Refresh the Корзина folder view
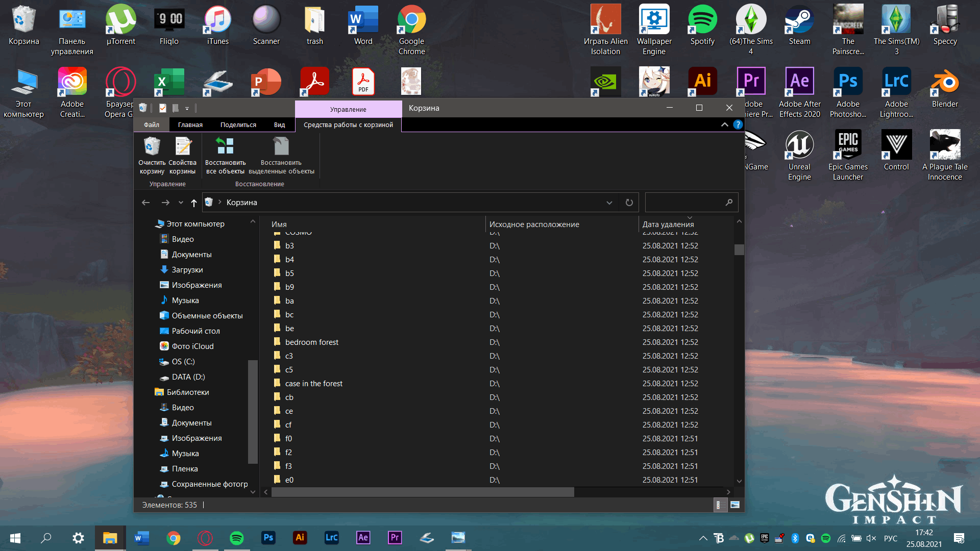The width and height of the screenshot is (980, 551). [x=629, y=203]
